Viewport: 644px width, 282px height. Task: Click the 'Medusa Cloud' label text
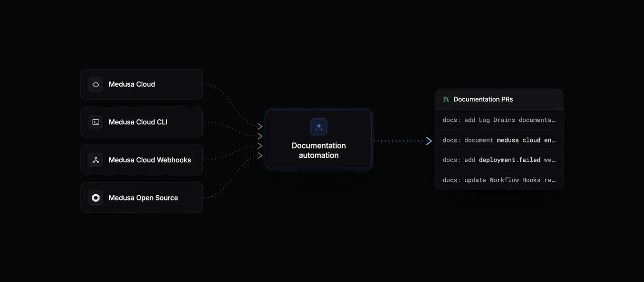tap(132, 84)
